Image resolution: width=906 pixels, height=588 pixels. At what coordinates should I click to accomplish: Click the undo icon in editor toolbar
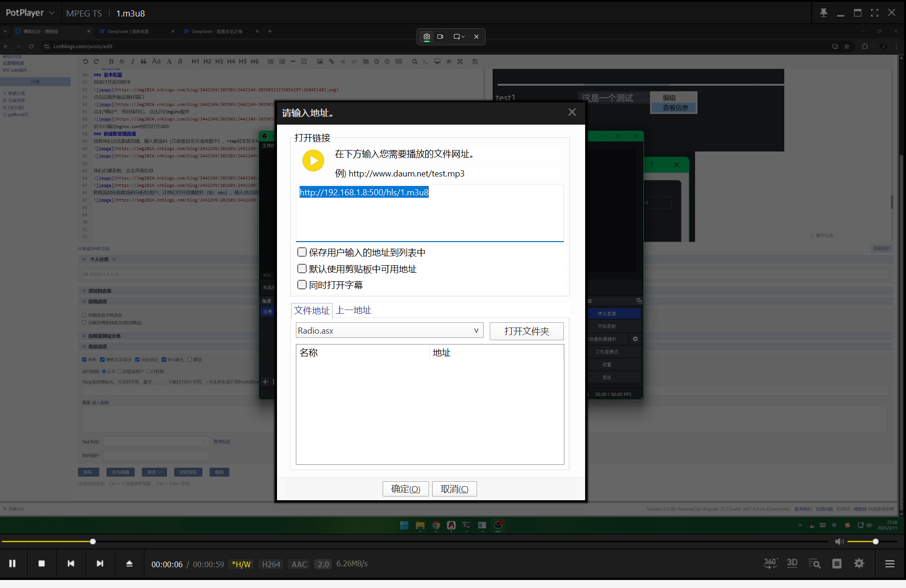pos(85,61)
